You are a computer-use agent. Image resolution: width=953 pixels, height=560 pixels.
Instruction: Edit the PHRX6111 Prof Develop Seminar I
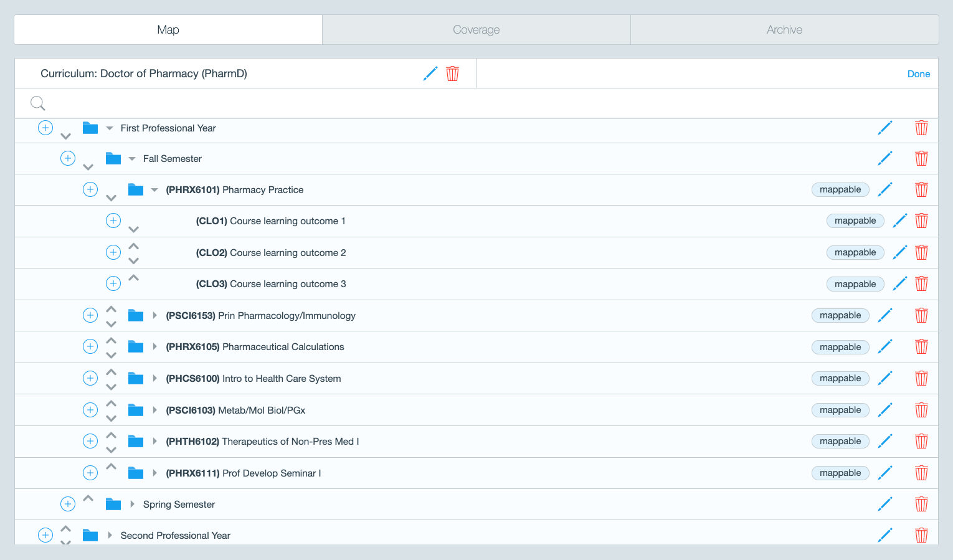coord(885,473)
